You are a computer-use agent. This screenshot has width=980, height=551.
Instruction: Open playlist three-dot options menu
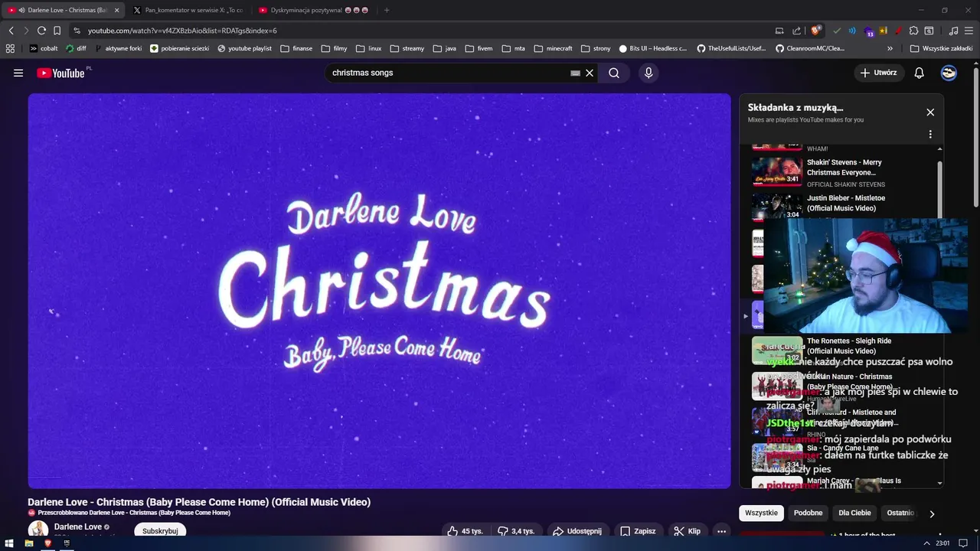tap(930, 134)
